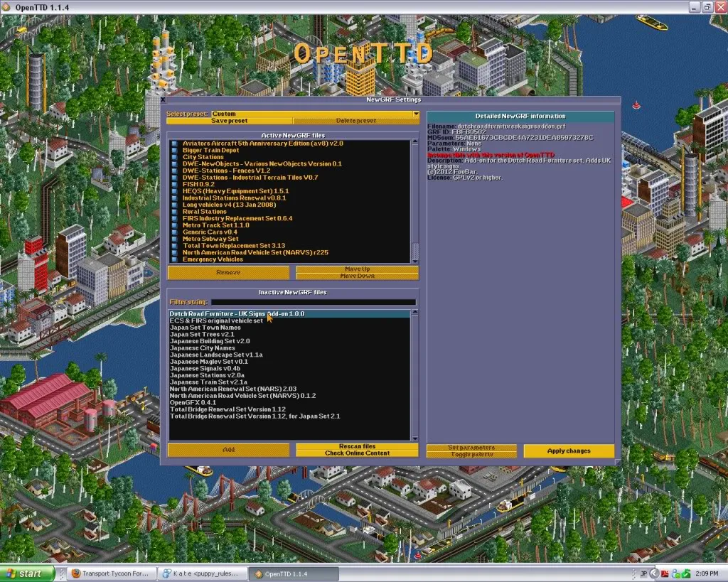Click the Delete preset button
Screen dimensions: 728x582
pos(356,121)
